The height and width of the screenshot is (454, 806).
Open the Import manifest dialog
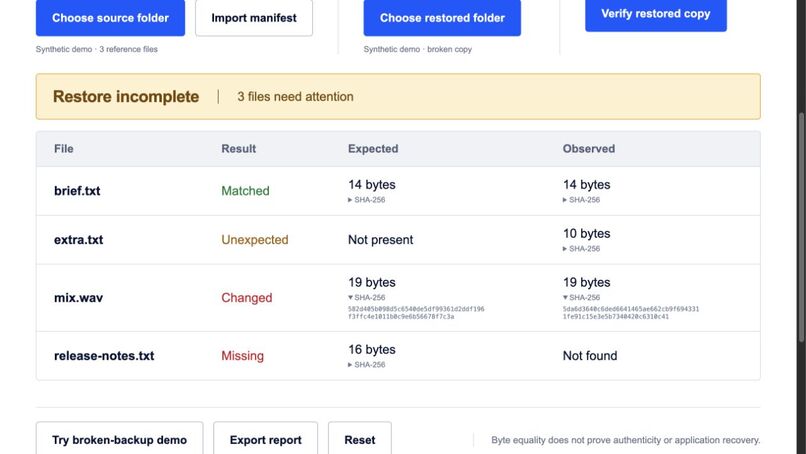point(254,18)
